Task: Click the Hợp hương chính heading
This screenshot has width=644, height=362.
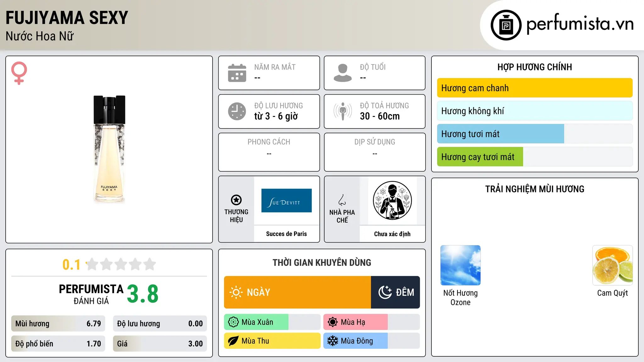Action: 535,67
